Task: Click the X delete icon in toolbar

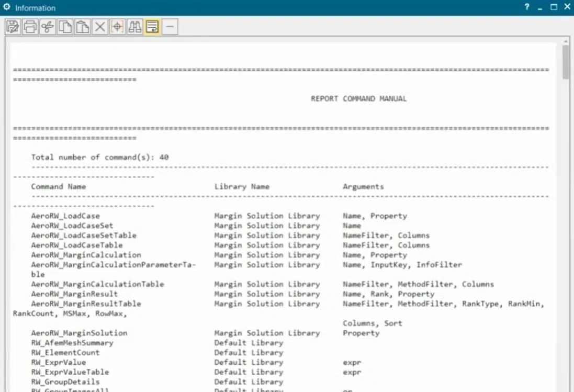Action: click(100, 27)
